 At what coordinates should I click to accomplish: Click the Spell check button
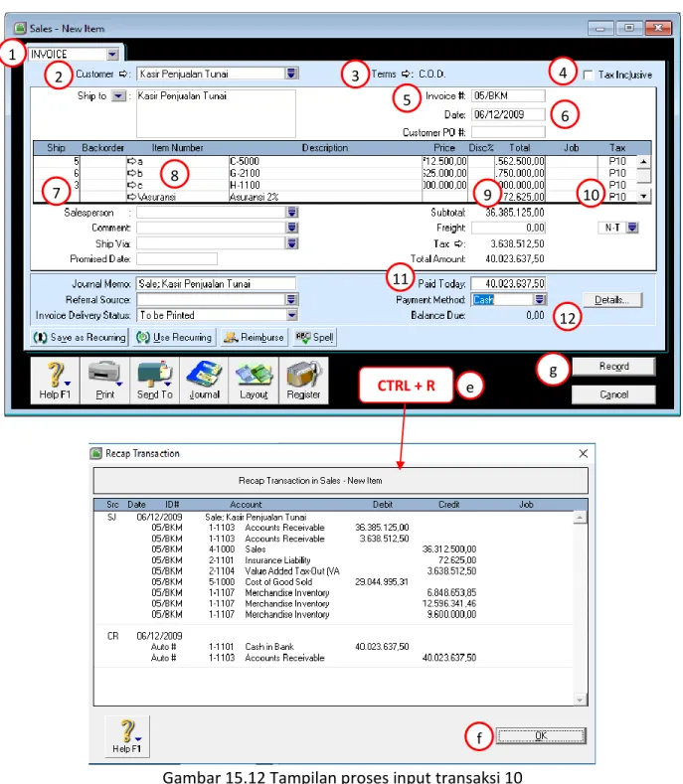pyautogui.click(x=314, y=338)
